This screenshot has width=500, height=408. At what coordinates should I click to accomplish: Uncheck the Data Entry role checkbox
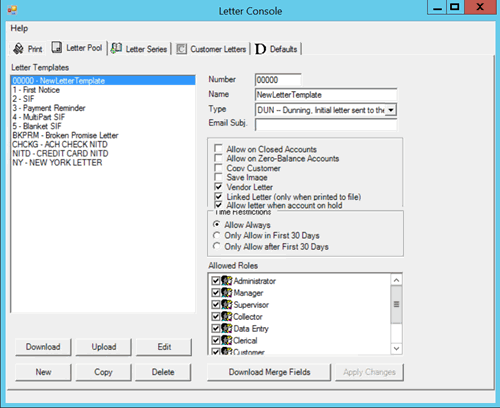[216, 328]
